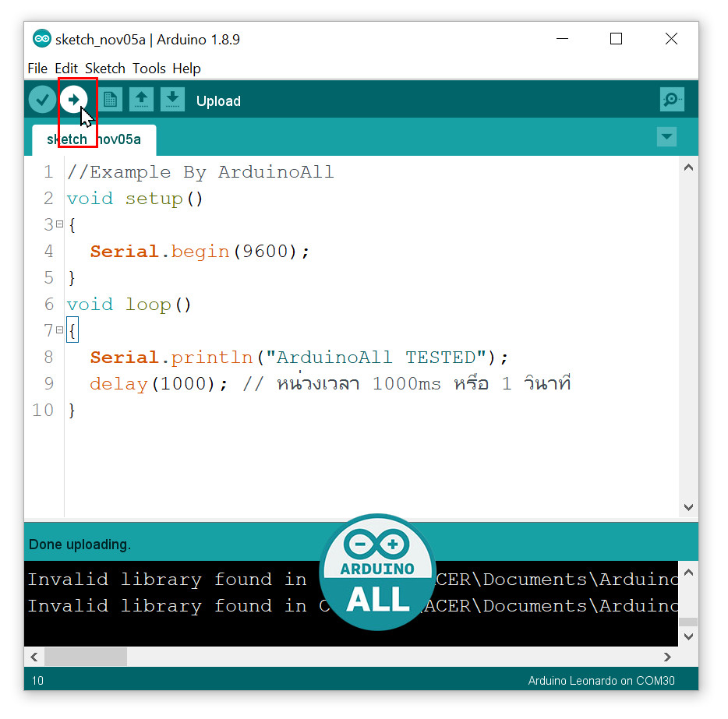Click the comment '//Example By ArduinoAll'

[200, 172]
